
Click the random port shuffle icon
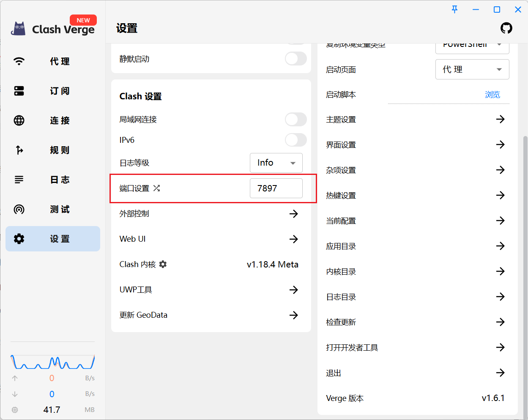tap(157, 188)
